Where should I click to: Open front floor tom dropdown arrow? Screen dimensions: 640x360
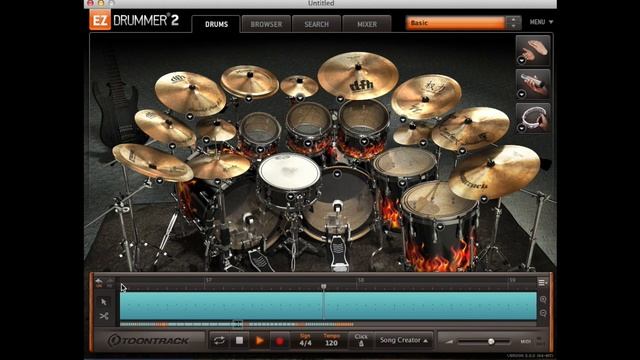click(x=440, y=227)
